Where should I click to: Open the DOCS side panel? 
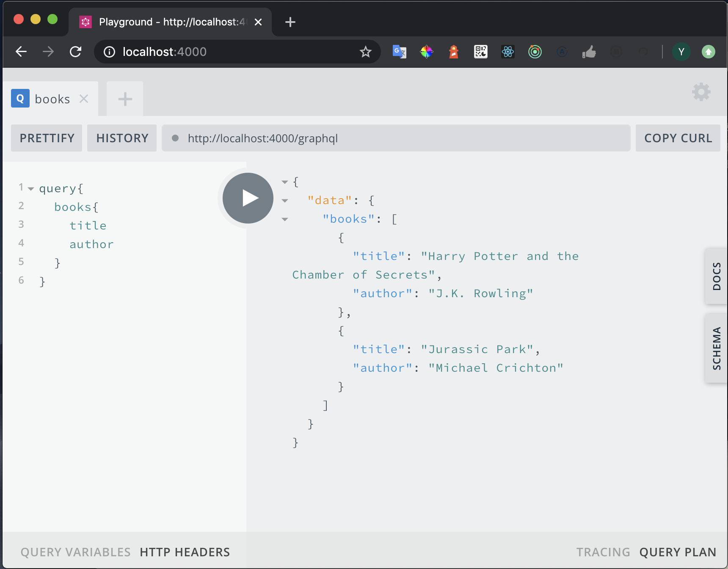point(716,276)
